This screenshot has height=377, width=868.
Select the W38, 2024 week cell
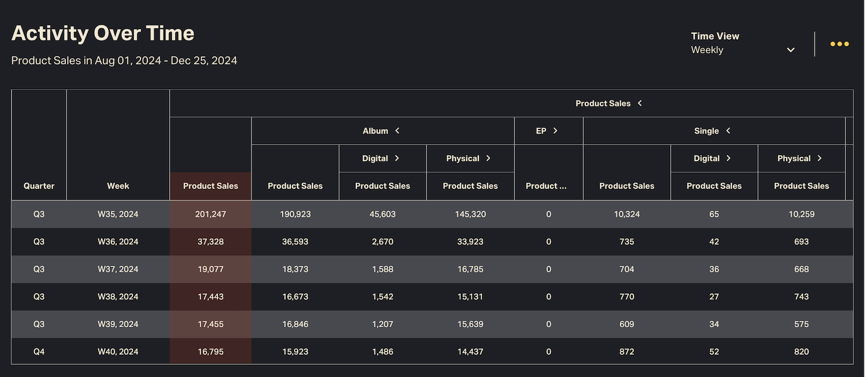click(x=118, y=297)
